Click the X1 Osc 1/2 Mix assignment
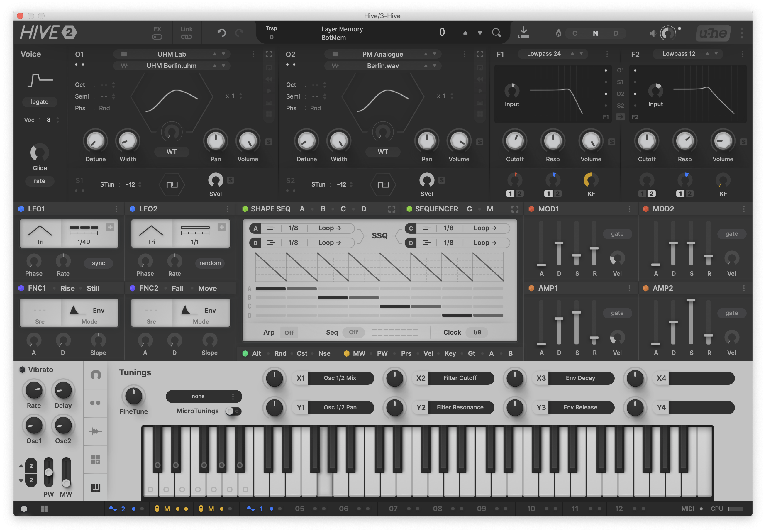The width and height of the screenshot is (766, 532). (x=340, y=378)
